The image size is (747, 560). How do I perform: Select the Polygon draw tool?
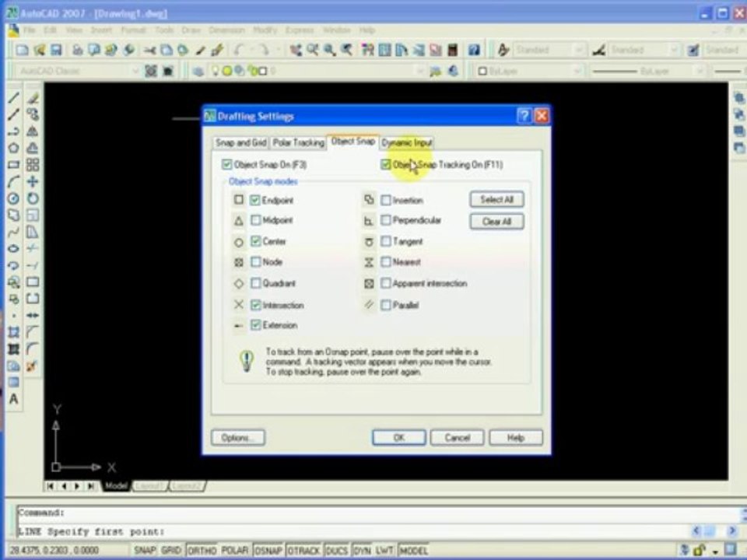(14, 148)
